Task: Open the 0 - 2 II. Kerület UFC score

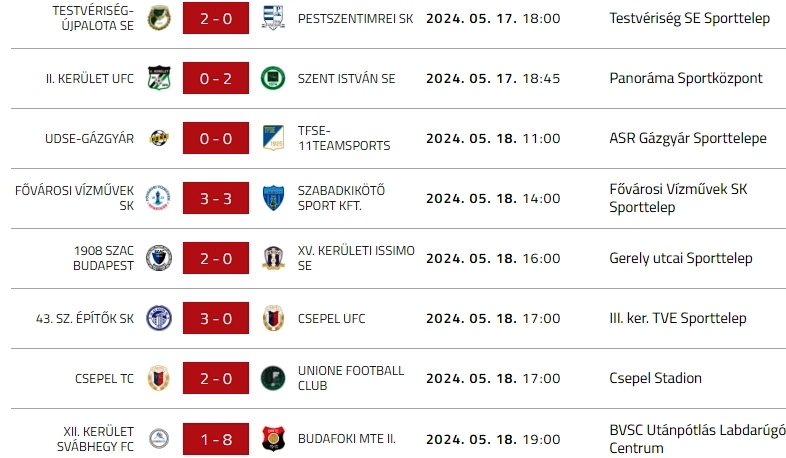Action: coord(216,78)
